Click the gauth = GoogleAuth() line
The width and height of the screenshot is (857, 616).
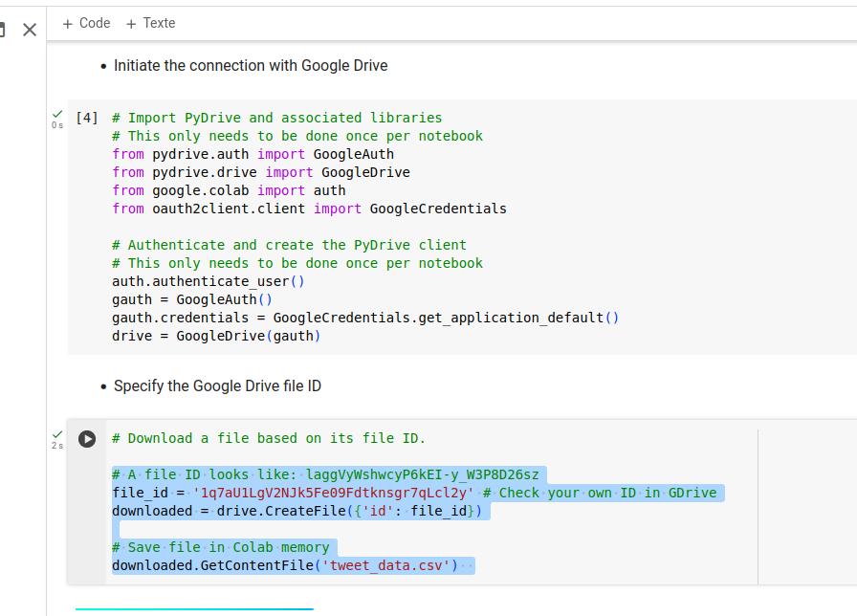tap(192, 299)
